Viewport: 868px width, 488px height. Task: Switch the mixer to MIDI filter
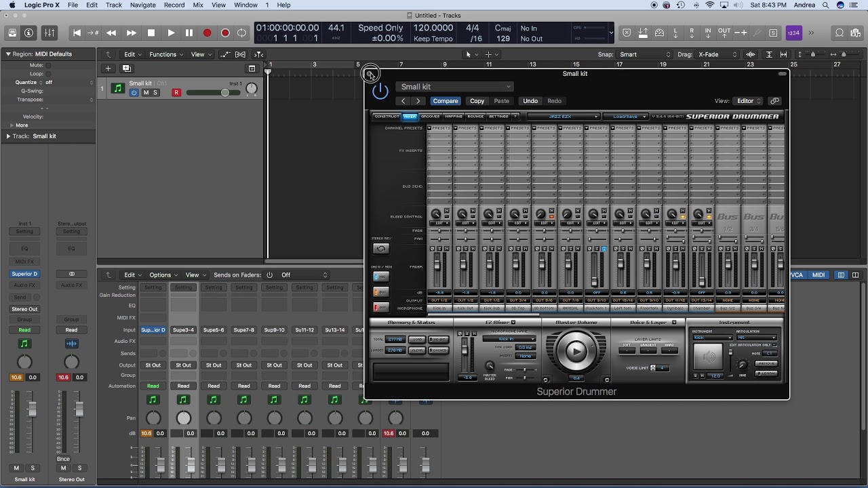pos(818,275)
